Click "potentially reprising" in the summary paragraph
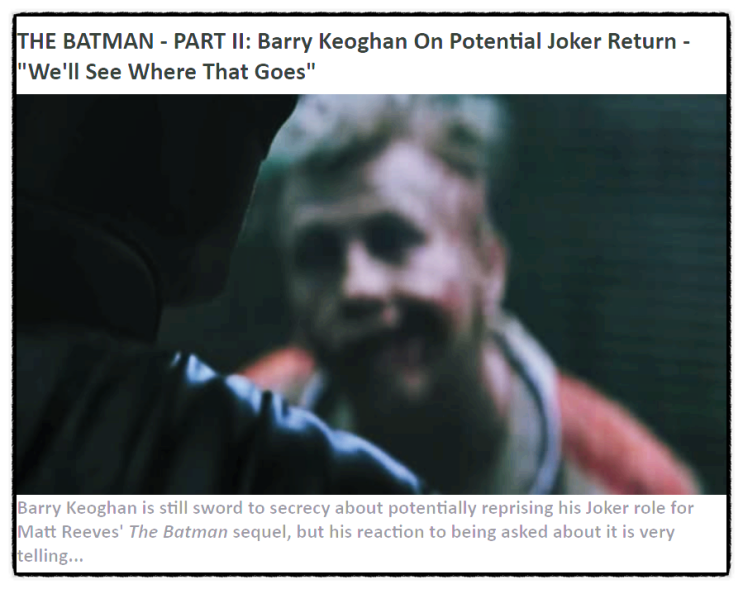The height and width of the screenshot is (589, 743). pos(471,508)
